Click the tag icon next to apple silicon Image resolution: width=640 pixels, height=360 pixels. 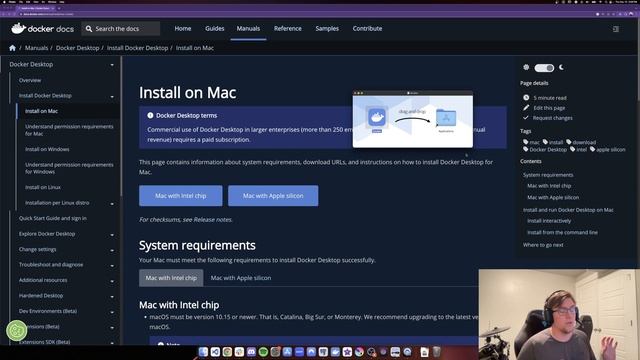pyautogui.click(x=592, y=149)
